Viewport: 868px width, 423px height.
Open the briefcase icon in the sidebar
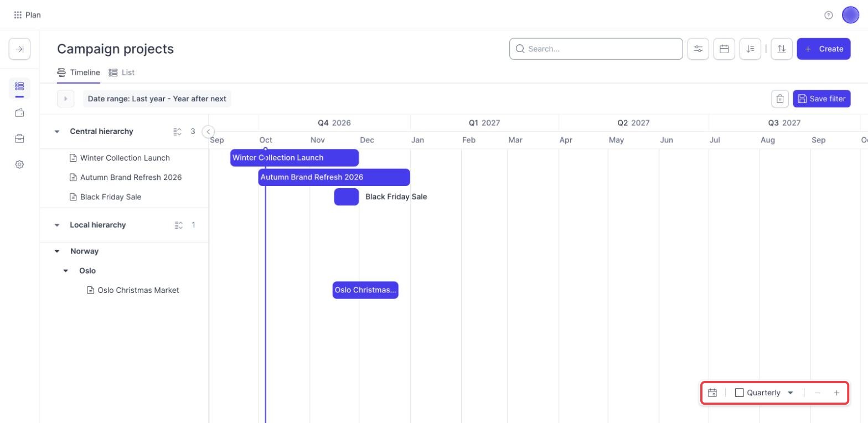[x=19, y=138]
